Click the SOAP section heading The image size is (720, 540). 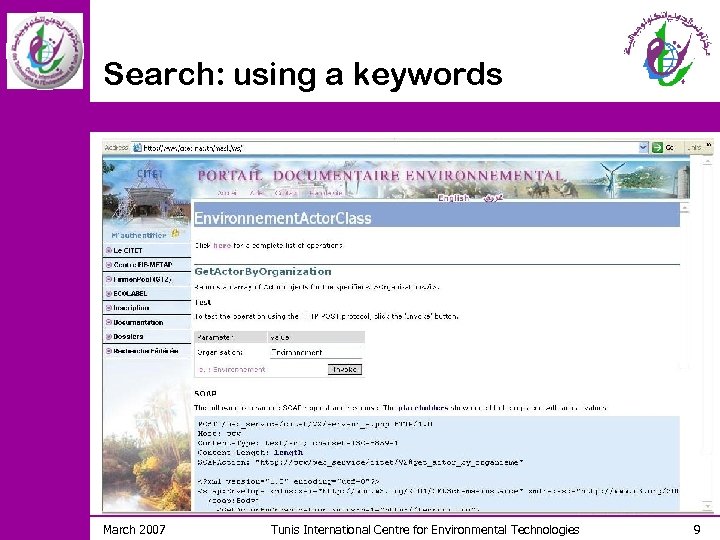(x=205, y=394)
